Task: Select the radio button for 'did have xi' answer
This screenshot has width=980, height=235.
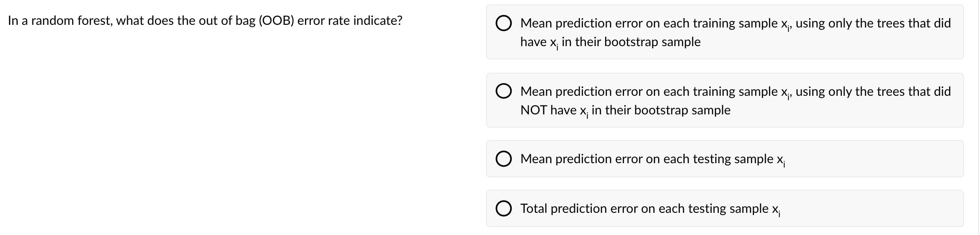Action: click(503, 23)
